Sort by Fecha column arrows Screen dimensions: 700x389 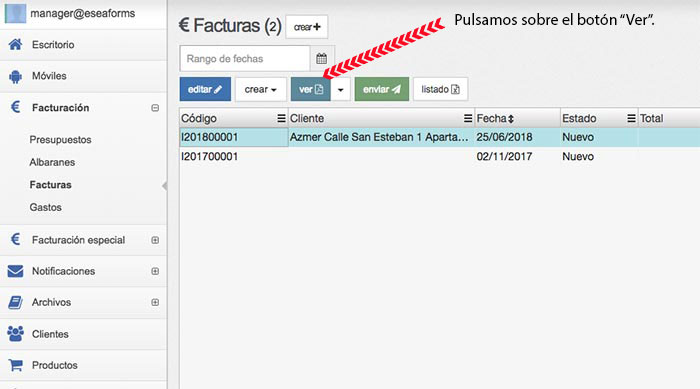point(511,119)
